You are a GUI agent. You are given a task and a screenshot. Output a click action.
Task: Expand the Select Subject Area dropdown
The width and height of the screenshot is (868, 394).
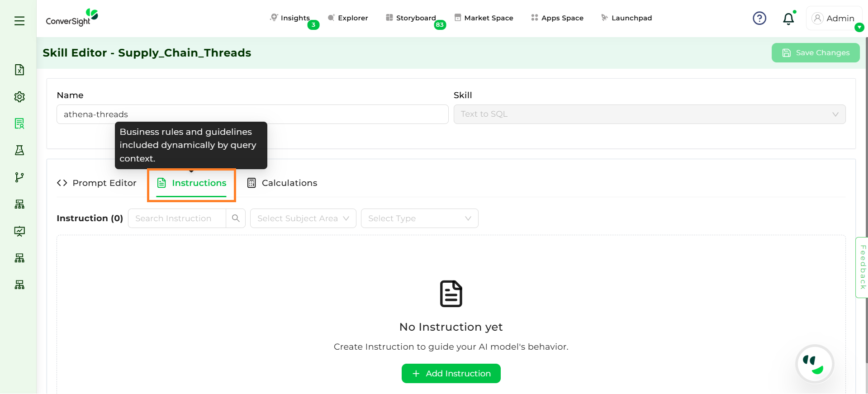(x=303, y=218)
